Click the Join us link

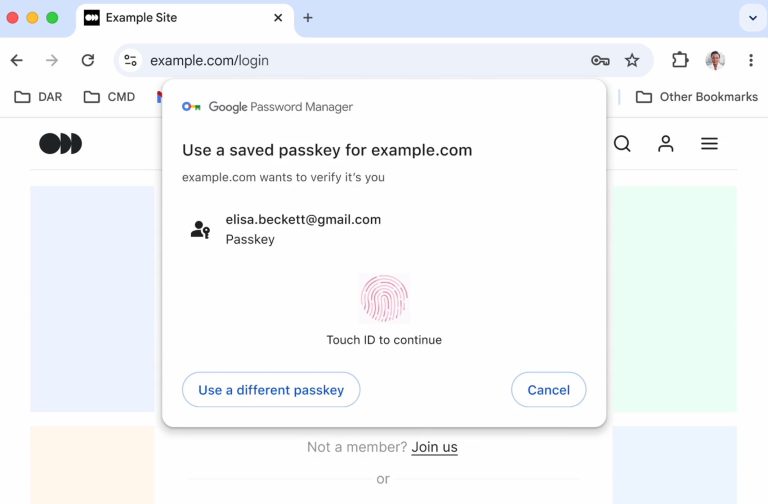coord(434,447)
